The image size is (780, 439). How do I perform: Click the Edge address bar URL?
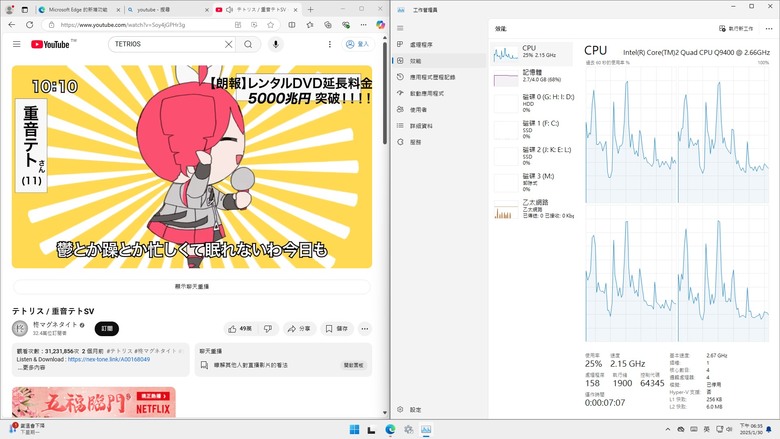(123, 24)
